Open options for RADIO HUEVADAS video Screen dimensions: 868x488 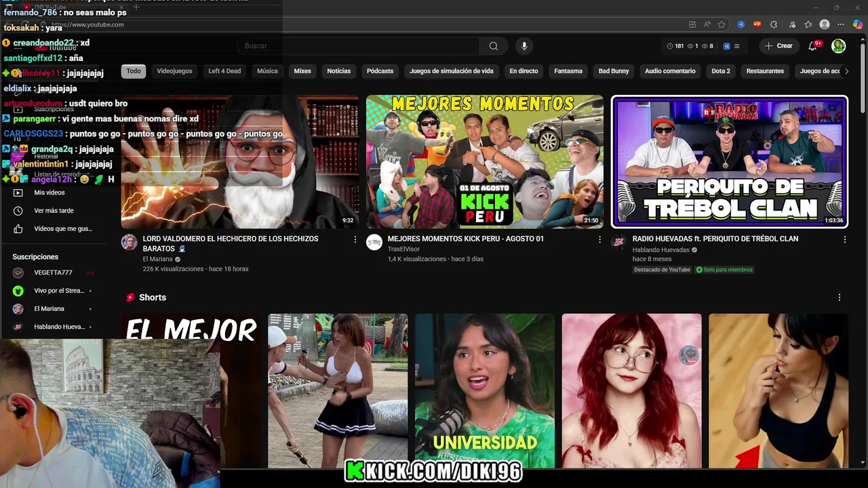coord(844,239)
